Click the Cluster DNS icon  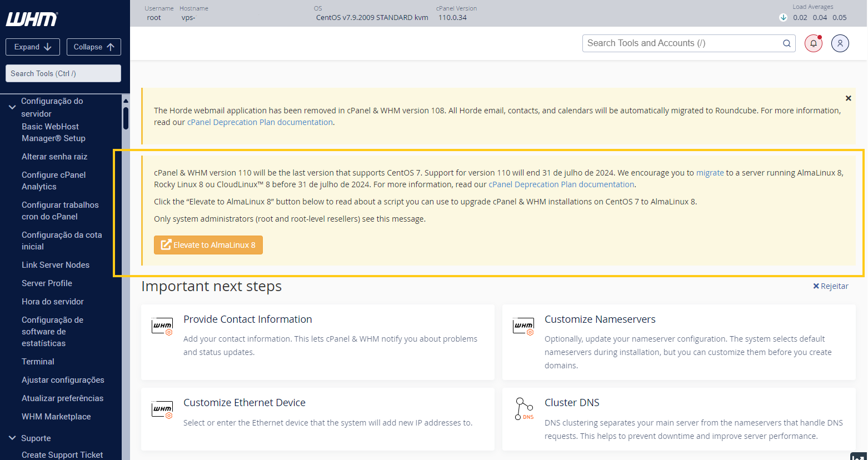pyautogui.click(x=524, y=409)
